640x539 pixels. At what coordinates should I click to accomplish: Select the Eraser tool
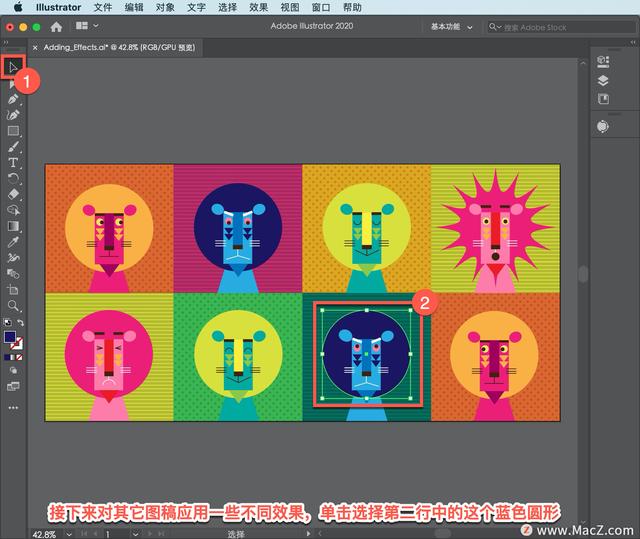pos(14,194)
